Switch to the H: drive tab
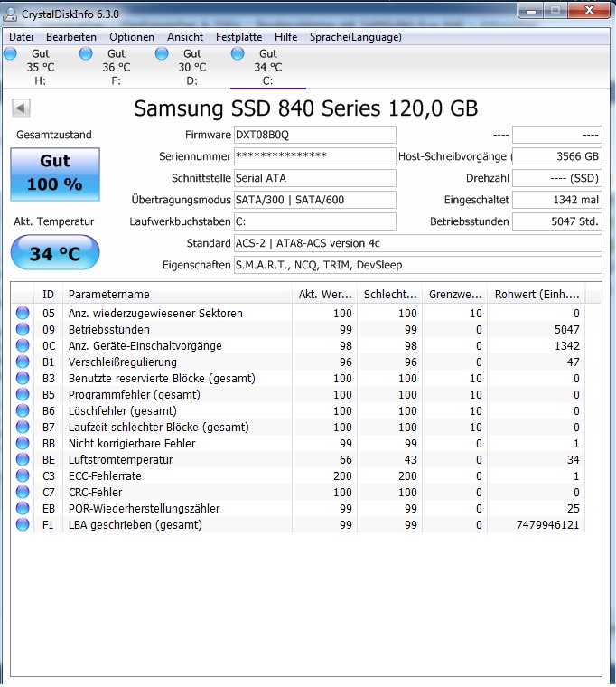Image resolution: width=616 pixels, height=687 pixels. point(41,67)
